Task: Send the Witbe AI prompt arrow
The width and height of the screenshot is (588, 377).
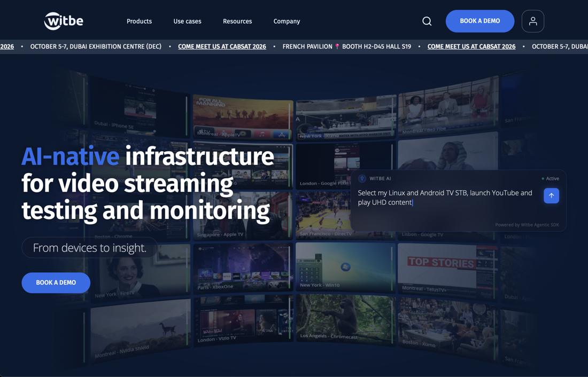Action: pos(551,195)
